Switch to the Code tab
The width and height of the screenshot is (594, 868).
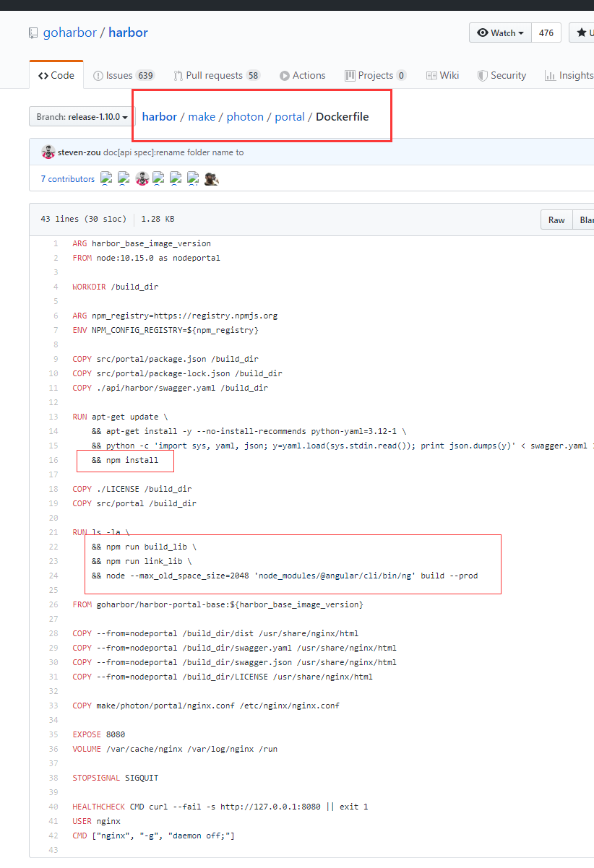56,75
